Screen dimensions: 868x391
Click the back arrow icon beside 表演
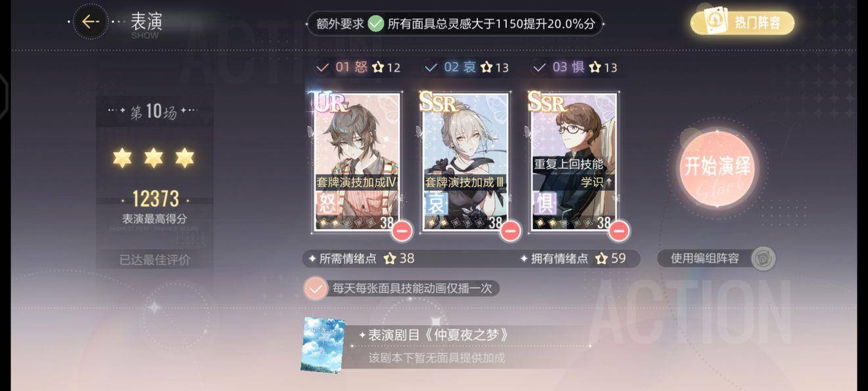pos(91,22)
